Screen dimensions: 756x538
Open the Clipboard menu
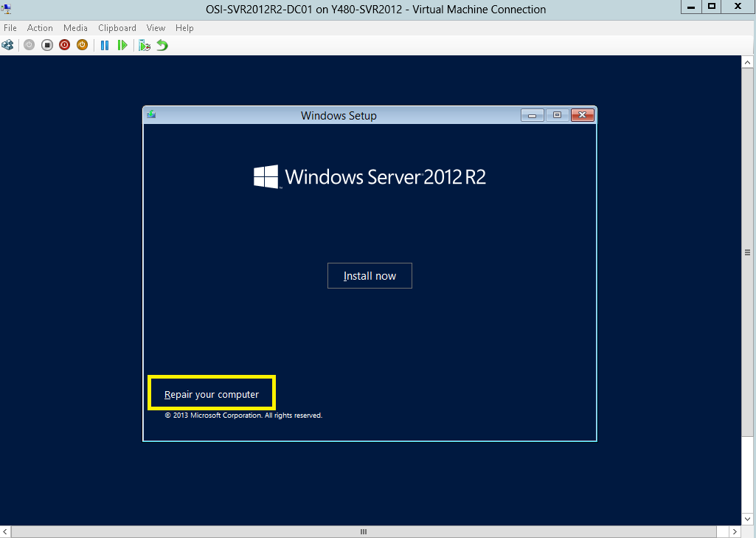(x=117, y=28)
